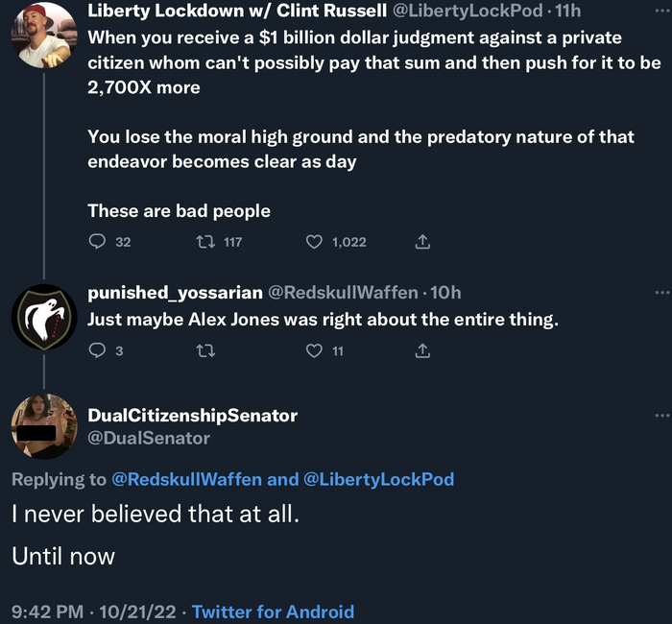Retweet the Liberty Lockdown tweet
Viewport: 672px width, 624px height.
coord(204,242)
